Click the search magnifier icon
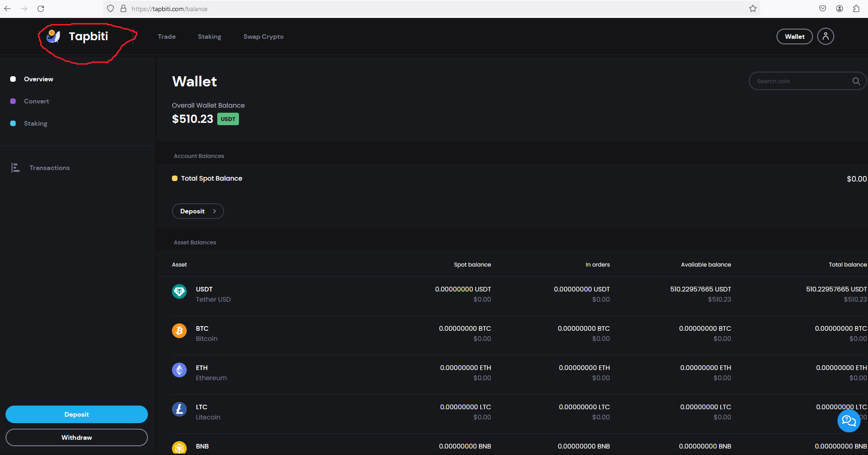Image resolution: width=868 pixels, height=455 pixels. click(856, 81)
